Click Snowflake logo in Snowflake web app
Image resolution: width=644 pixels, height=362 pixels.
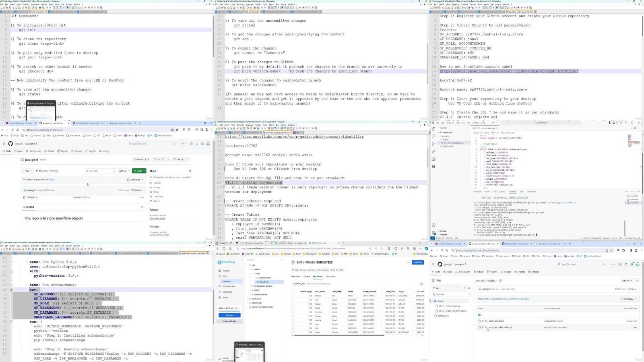226,262
